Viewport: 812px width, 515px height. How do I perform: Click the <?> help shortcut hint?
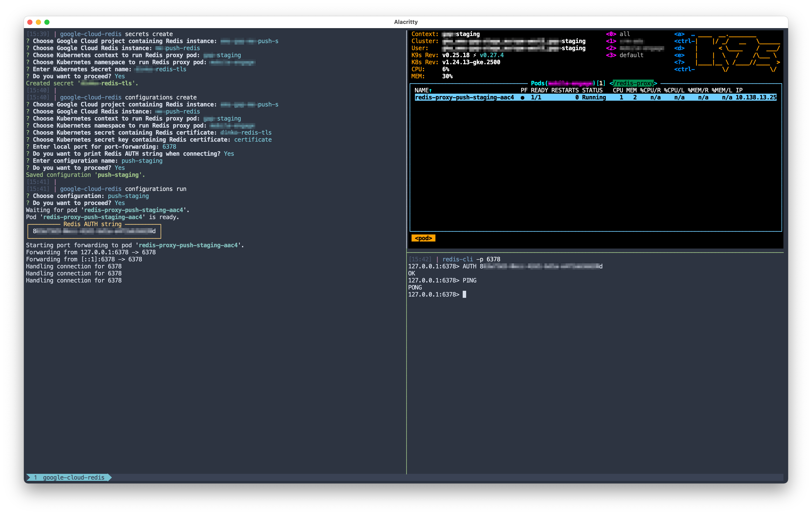pos(679,62)
